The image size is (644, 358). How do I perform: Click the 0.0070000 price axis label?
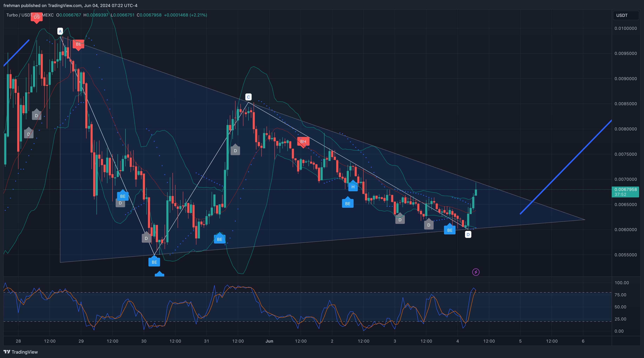pyautogui.click(x=626, y=179)
